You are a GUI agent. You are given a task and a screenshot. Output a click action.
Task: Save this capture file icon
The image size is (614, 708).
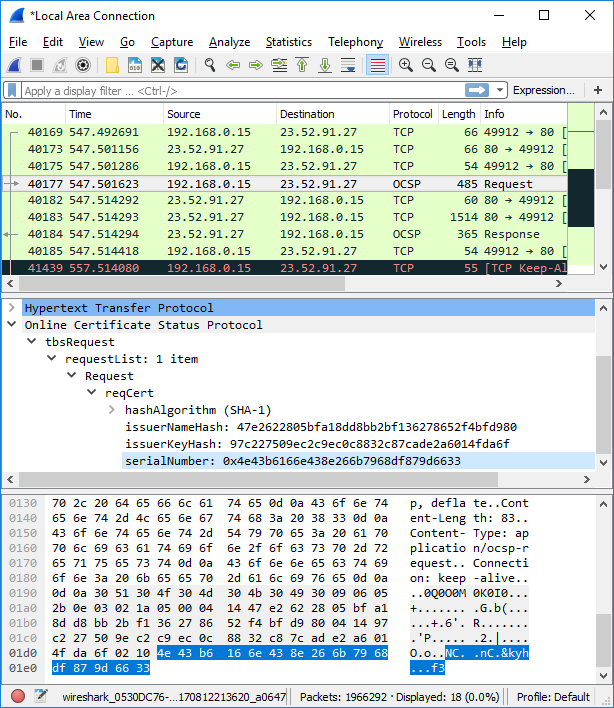click(x=135, y=65)
